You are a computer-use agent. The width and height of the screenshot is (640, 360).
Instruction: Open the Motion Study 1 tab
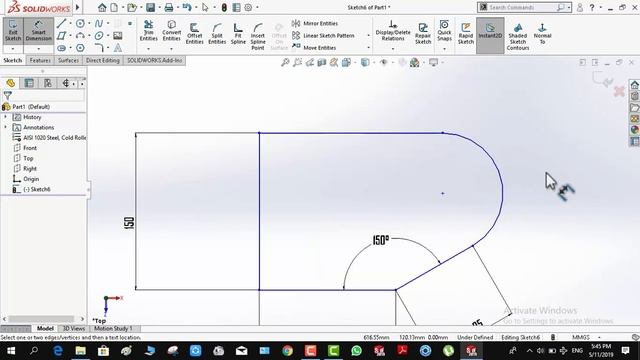[113, 329]
